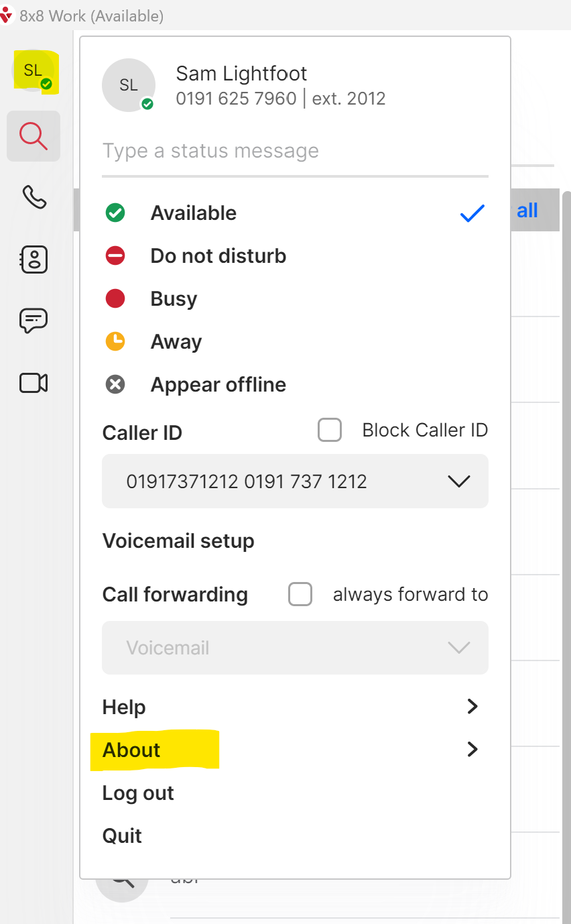Open the chat messages sidebar icon
Screen dimensions: 571x924
pos(34,321)
